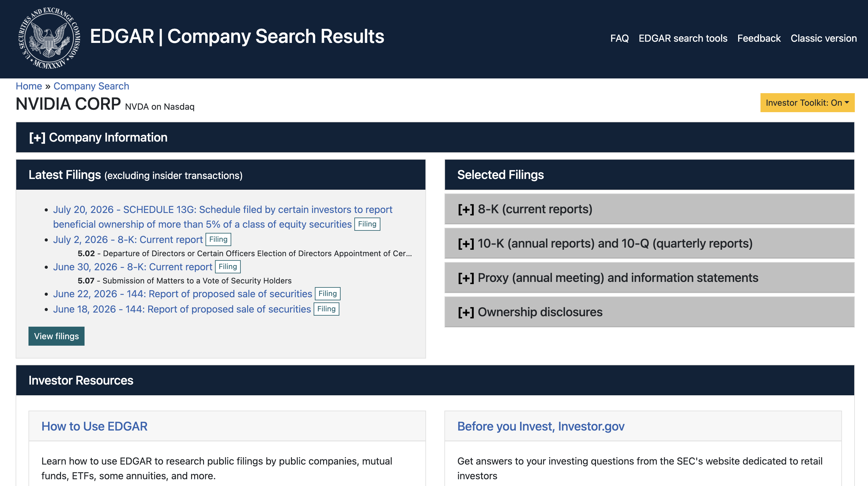
Task: Click Filing button for Schedule 13G
Action: [367, 224]
